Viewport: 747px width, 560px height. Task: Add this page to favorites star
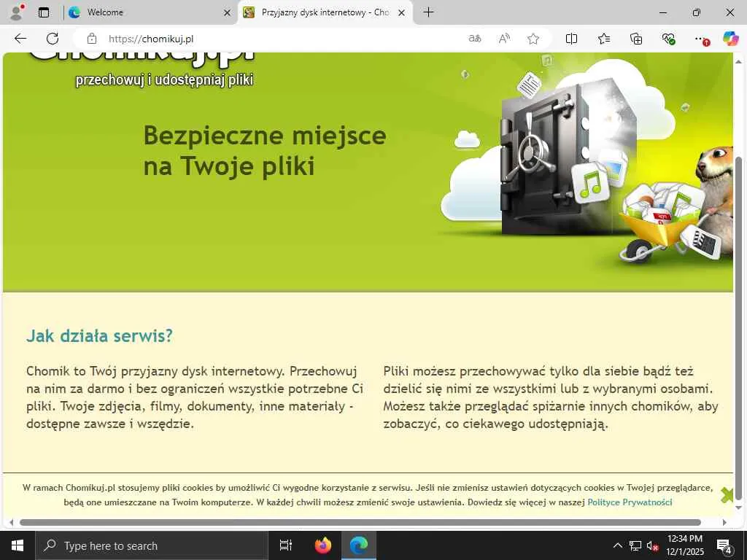point(533,39)
